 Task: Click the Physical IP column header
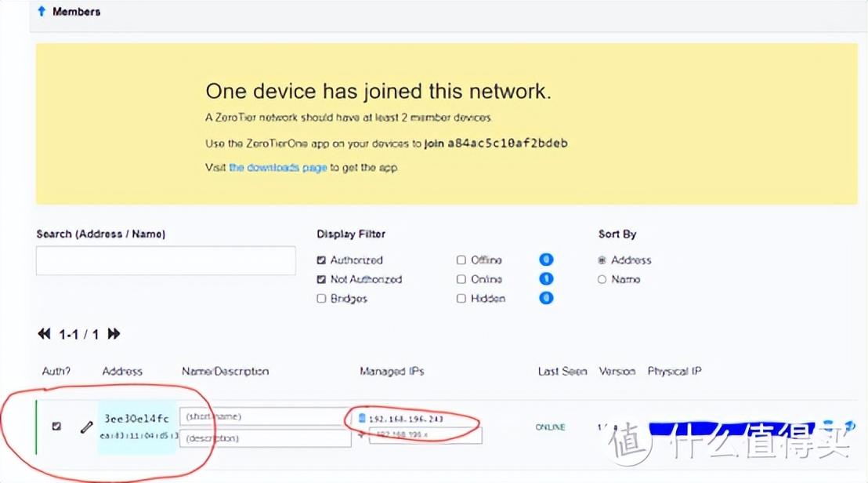pos(675,371)
